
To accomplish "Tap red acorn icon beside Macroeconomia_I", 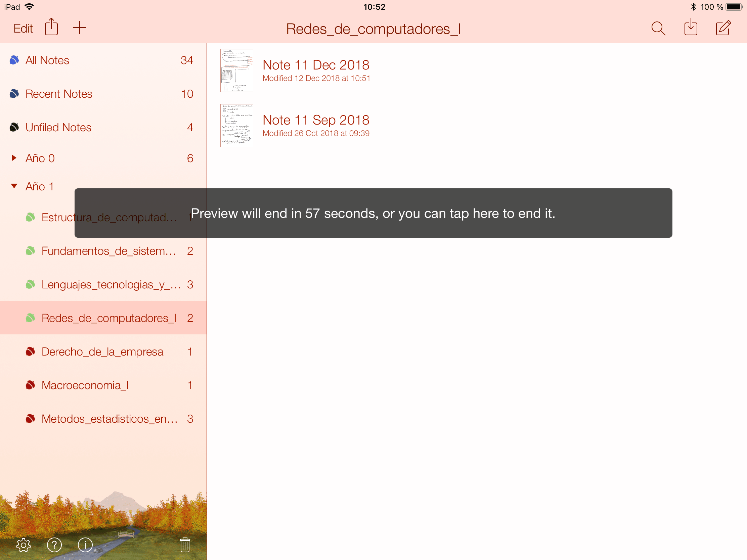I will pos(30,385).
